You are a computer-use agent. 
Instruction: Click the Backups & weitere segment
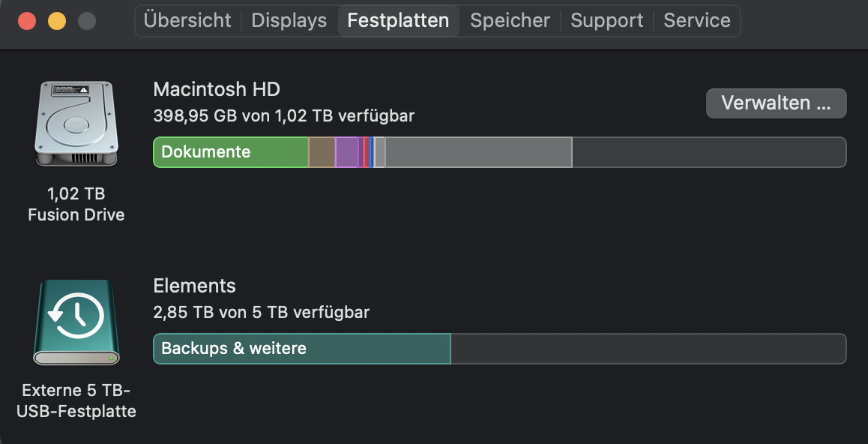coord(301,349)
